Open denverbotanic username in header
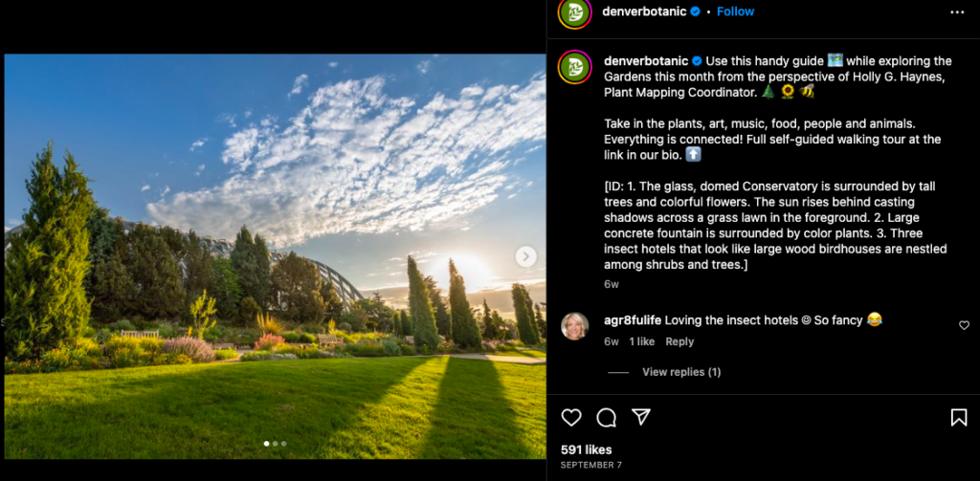Image resolution: width=980 pixels, height=481 pixels. (x=644, y=11)
